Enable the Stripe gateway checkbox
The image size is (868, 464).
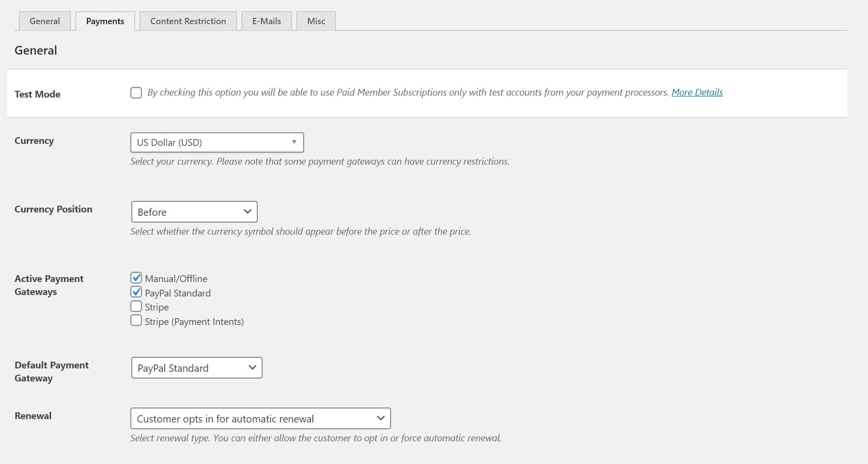pyautogui.click(x=136, y=306)
